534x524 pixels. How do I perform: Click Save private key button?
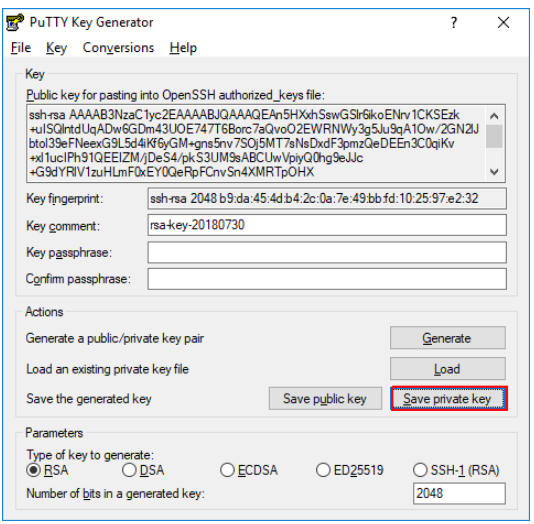pos(449,398)
